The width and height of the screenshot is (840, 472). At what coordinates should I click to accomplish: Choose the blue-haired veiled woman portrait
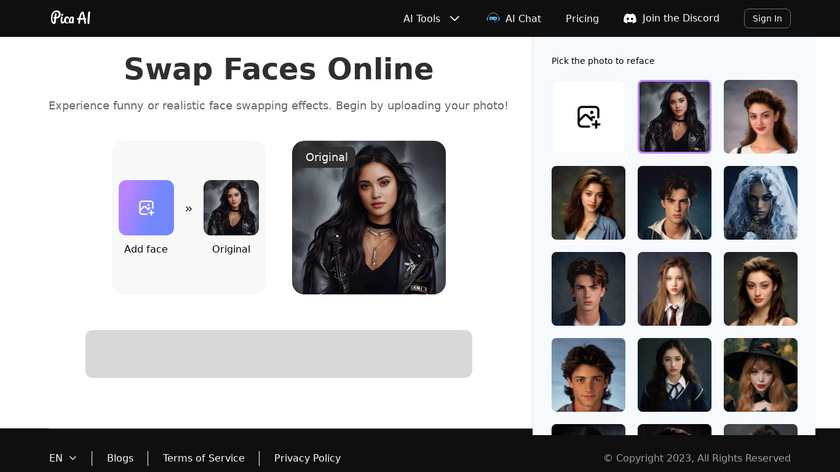[x=760, y=203]
